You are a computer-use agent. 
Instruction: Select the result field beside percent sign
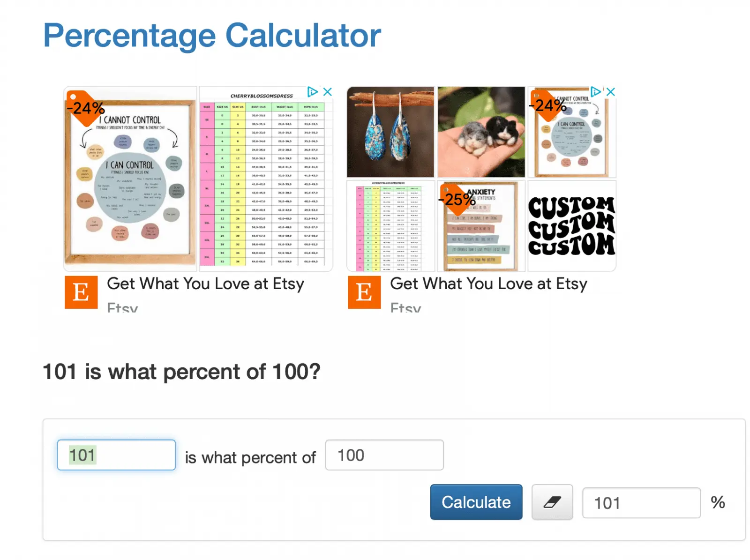pyautogui.click(x=641, y=503)
